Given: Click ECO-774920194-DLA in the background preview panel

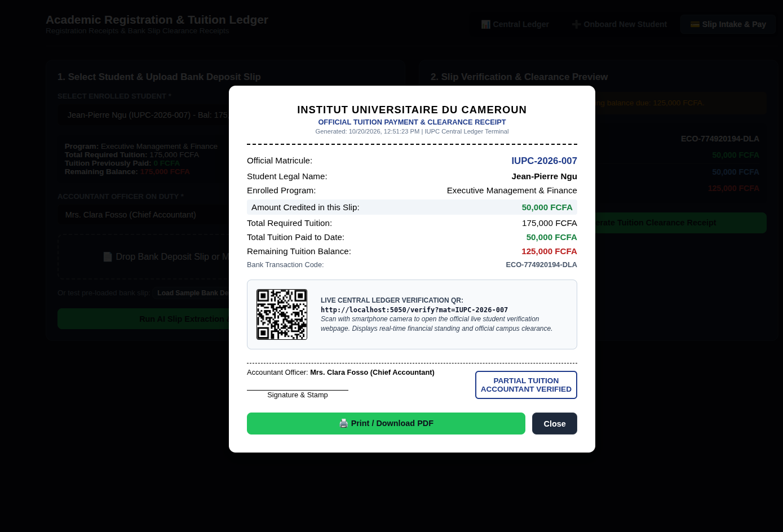Looking at the screenshot, I should [720, 139].
